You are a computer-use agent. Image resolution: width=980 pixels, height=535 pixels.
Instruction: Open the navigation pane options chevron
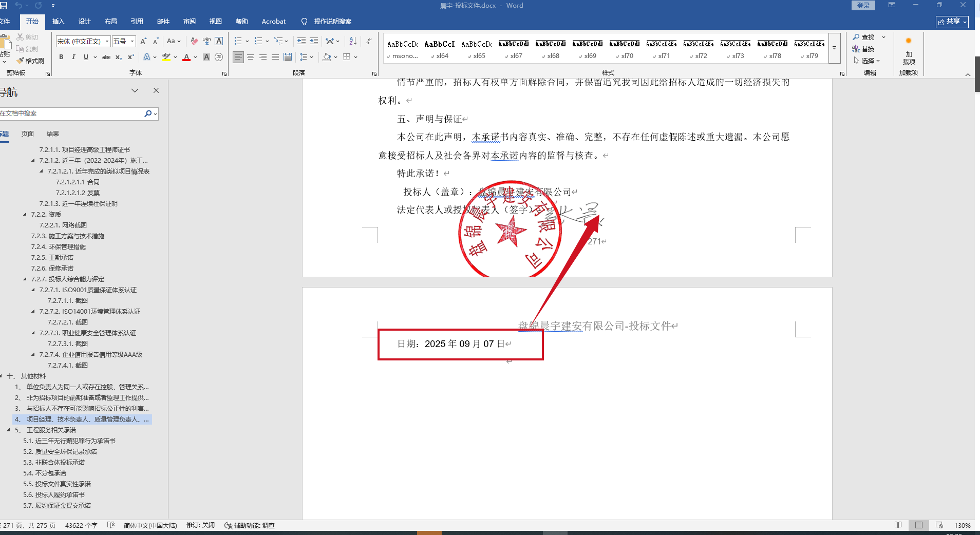pyautogui.click(x=135, y=91)
